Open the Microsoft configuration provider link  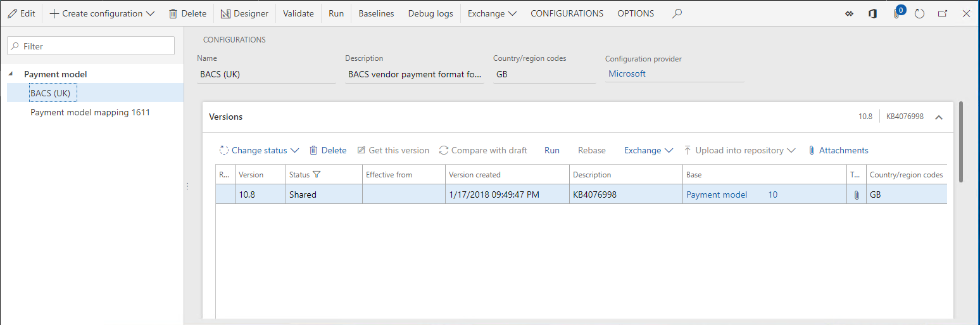pyautogui.click(x=627, y=73)
